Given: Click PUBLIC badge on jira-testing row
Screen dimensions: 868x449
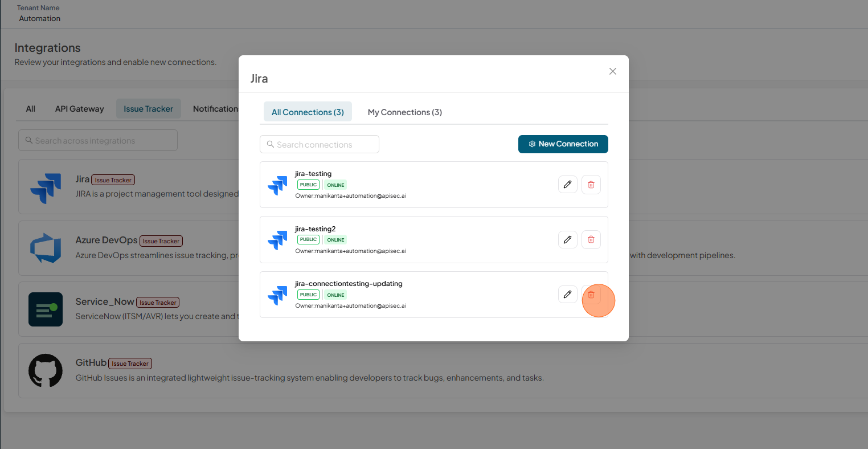Looking at the screenshot, I should [308, 185].
